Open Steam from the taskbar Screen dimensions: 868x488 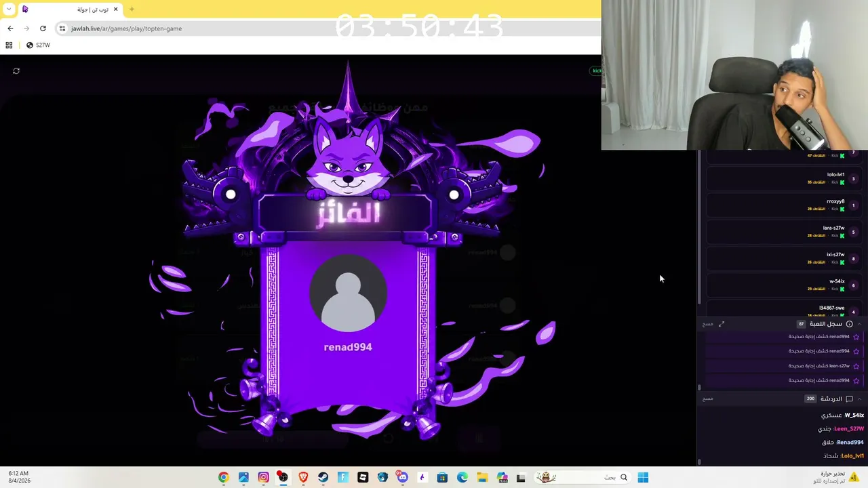[323, 478]
